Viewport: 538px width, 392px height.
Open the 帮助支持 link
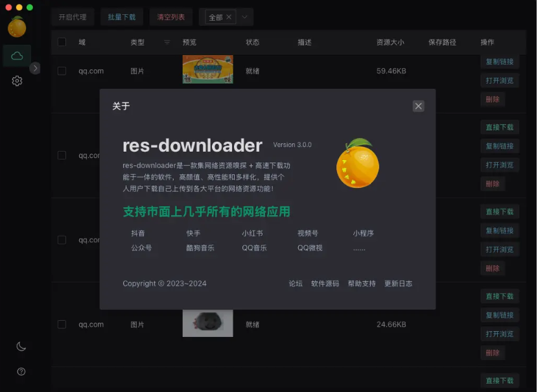tap(362, 284)
